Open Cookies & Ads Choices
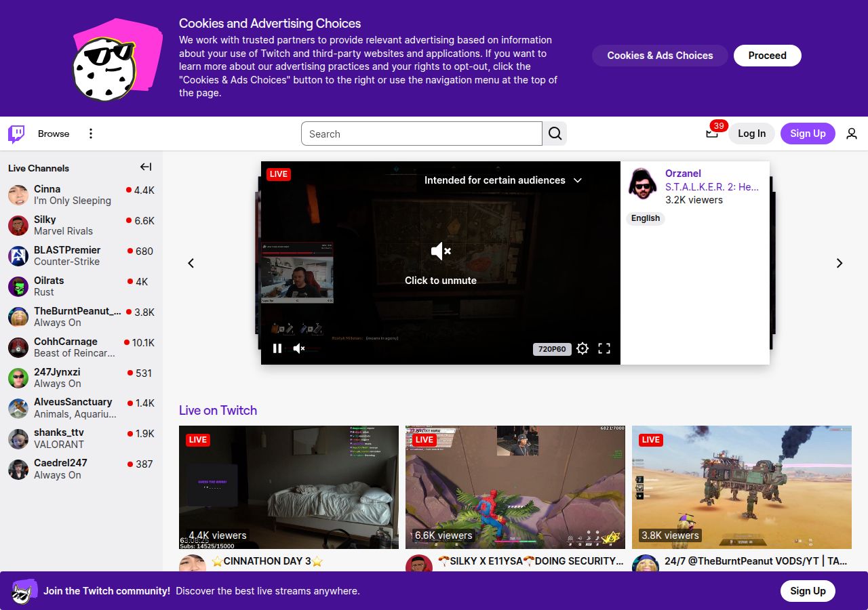The height and width of the screenshot is (610, 868). pos(660,56)
